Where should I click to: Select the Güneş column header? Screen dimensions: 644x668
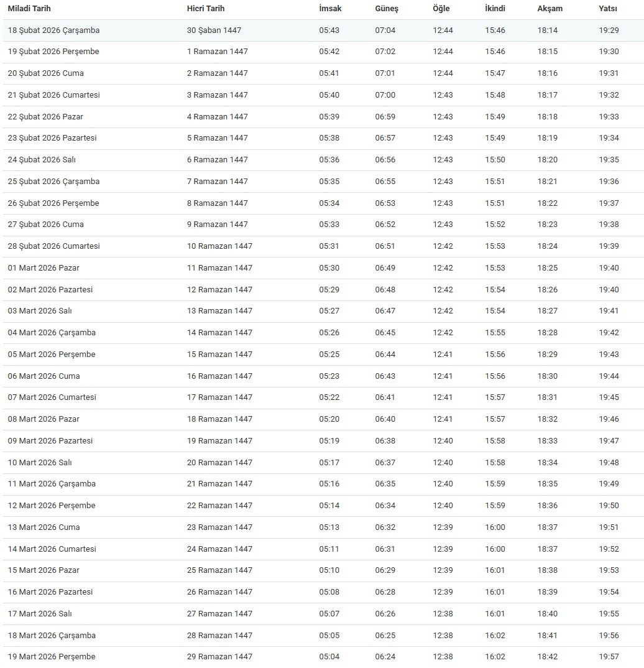click(x=387, y=9)
